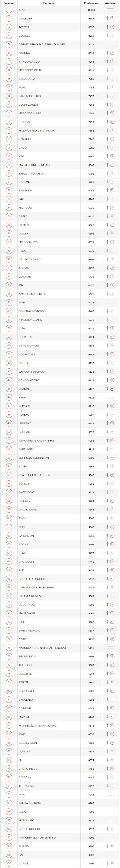This screenshot has height=868, width=120.
Task: Click the Empresa column header
Action: 49,3
